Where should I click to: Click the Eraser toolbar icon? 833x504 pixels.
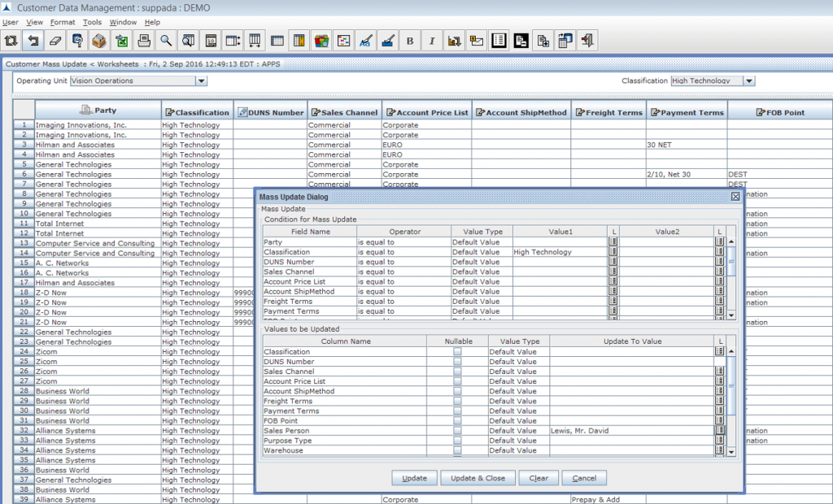tap(55, 40)
